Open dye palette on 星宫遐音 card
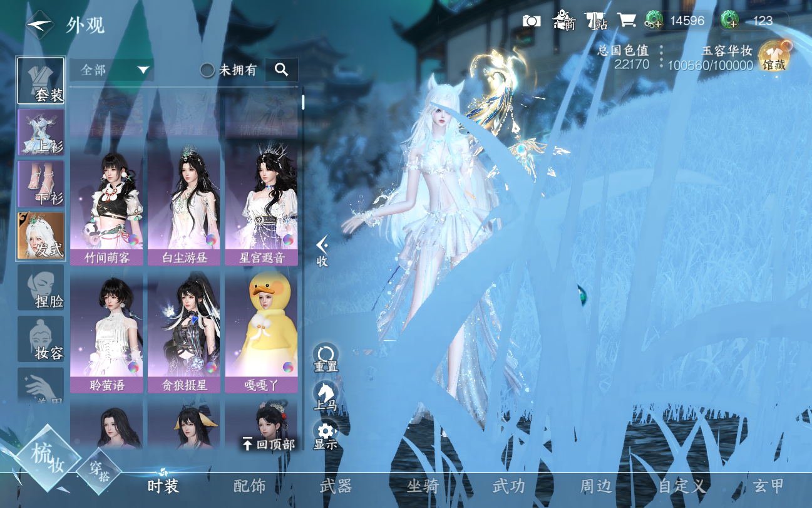This screenshot has height=508, width=812. click(x=289, y=240)
